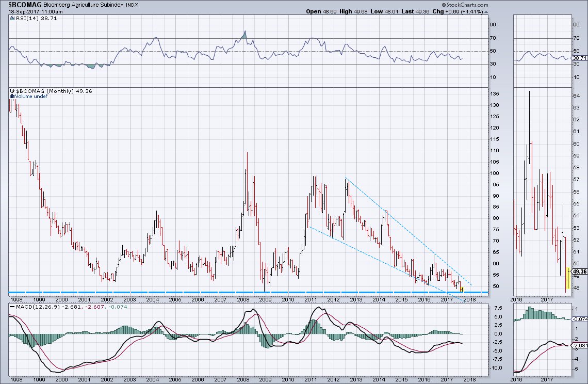The image size is (588, 384).
Task: Click the 49.36 last price axis label
Action: click(x=580, y=271)
